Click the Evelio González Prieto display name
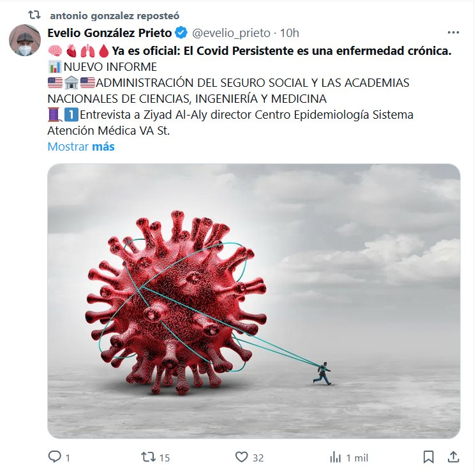This screenshot has height=471, width=476. pos(110,33)
